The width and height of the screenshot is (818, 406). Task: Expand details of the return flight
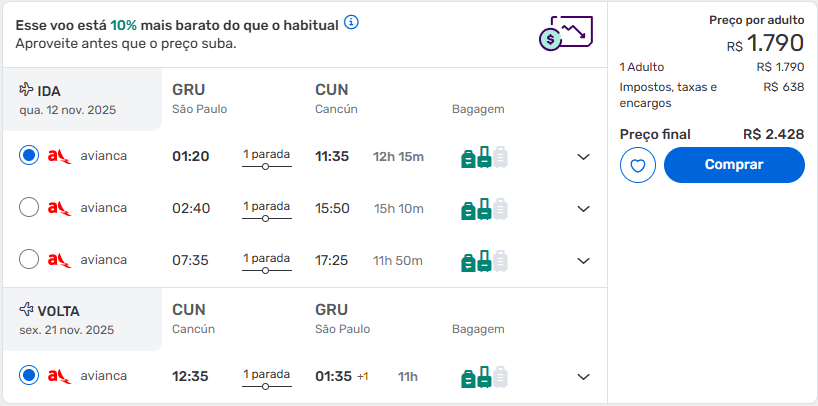click(584, 377)
